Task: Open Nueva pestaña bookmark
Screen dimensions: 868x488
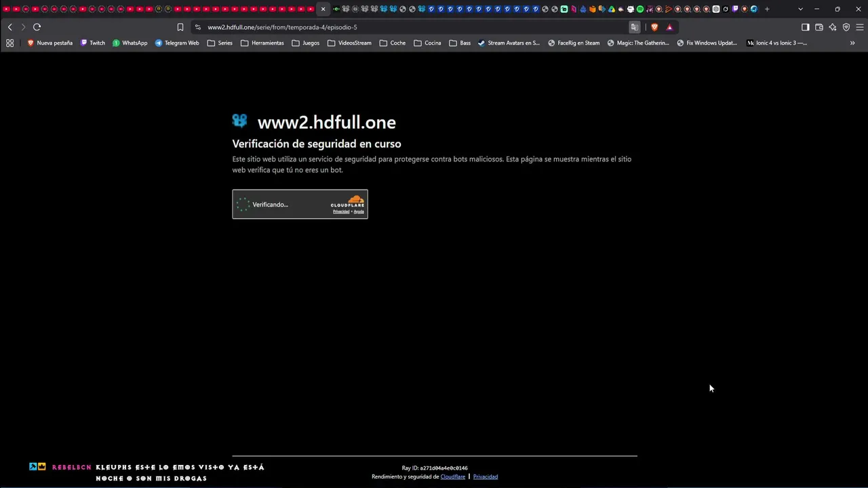Action: [50, 43]
